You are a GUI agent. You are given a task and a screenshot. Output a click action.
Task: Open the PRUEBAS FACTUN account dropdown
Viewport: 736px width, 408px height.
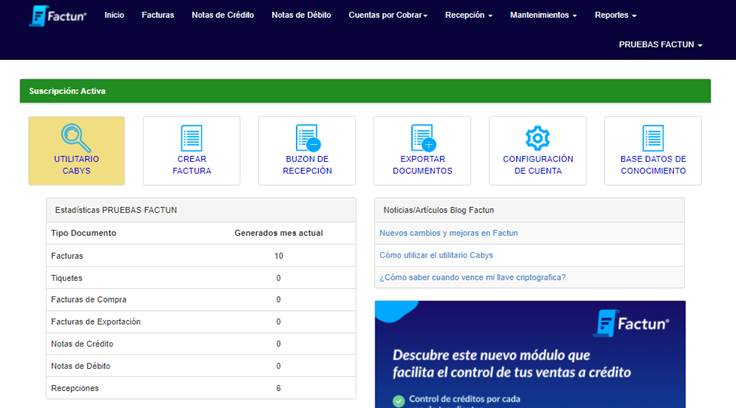click(x=660, y=45)
